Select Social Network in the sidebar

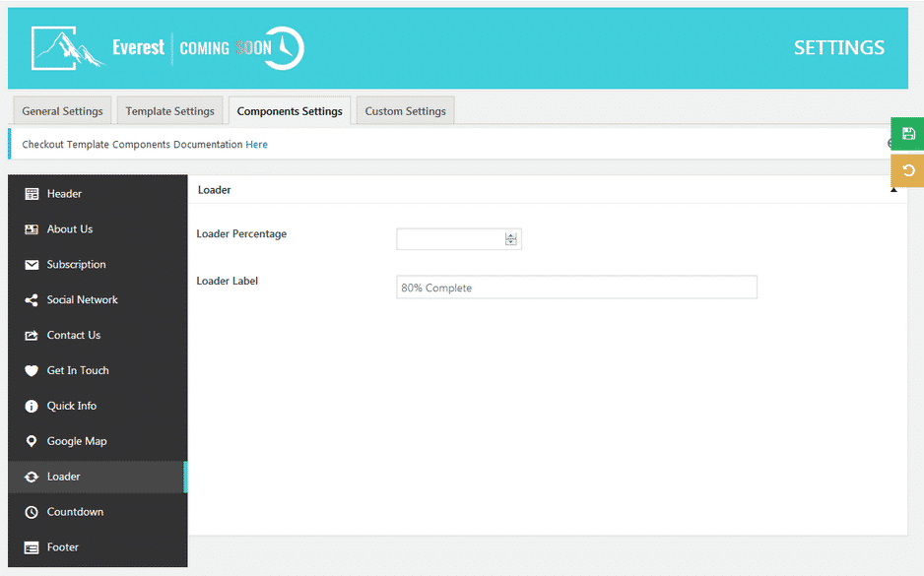click(98, 299)
